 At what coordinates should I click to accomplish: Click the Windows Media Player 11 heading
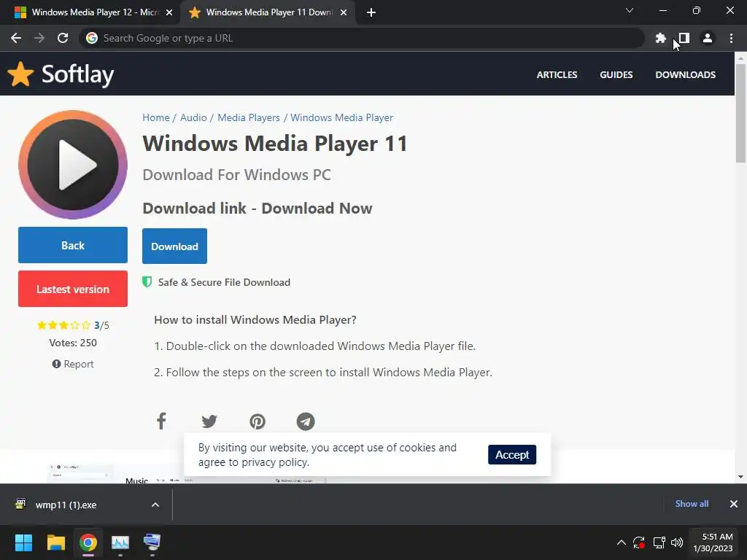click(275, 144)
